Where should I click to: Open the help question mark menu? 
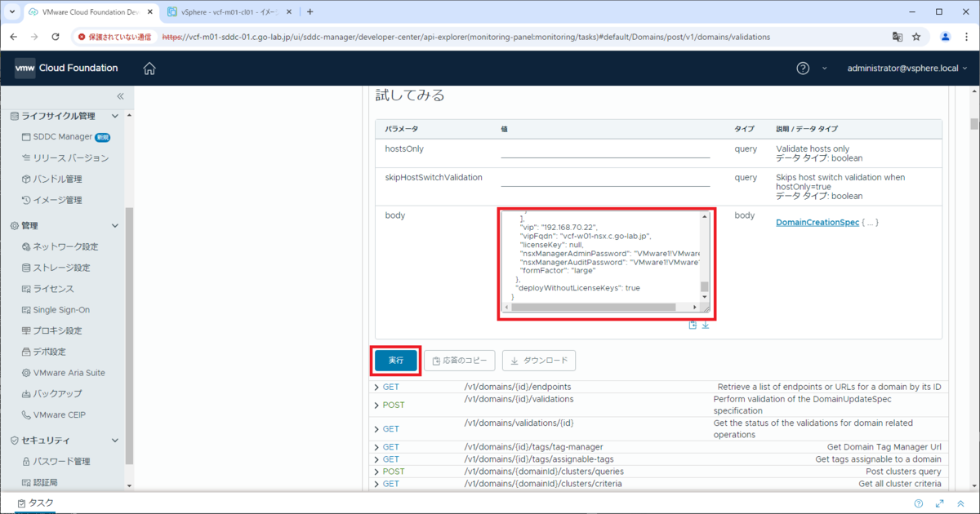tap(803, 69)
